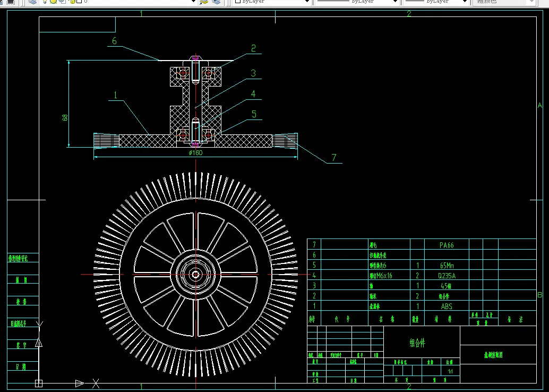
Task: Click the 1:1 scale cell
Action: click(450, 371)
